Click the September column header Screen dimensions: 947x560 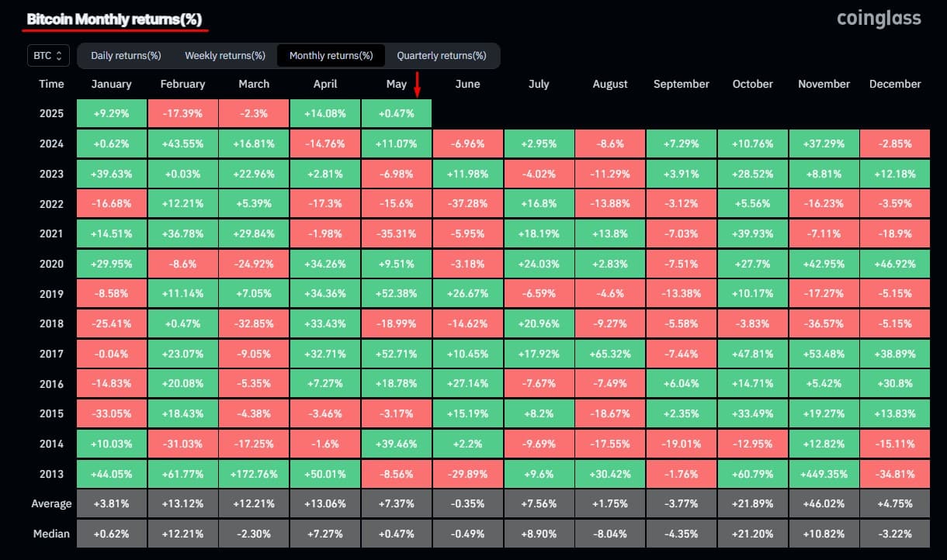pyautogui.click(x=682, y=84)
